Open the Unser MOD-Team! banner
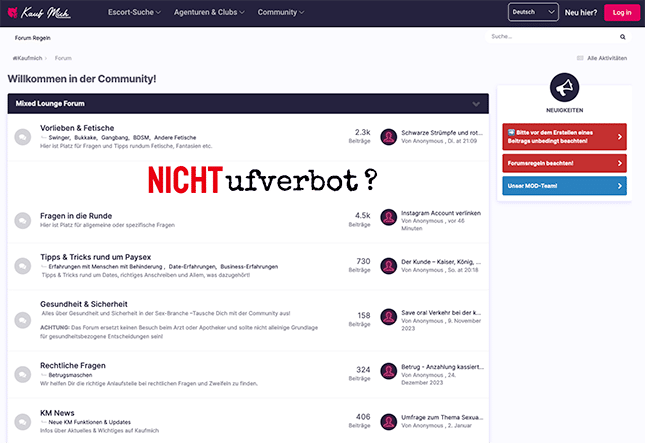This screenshot has height=443, width=645. [x=564, y=186]
